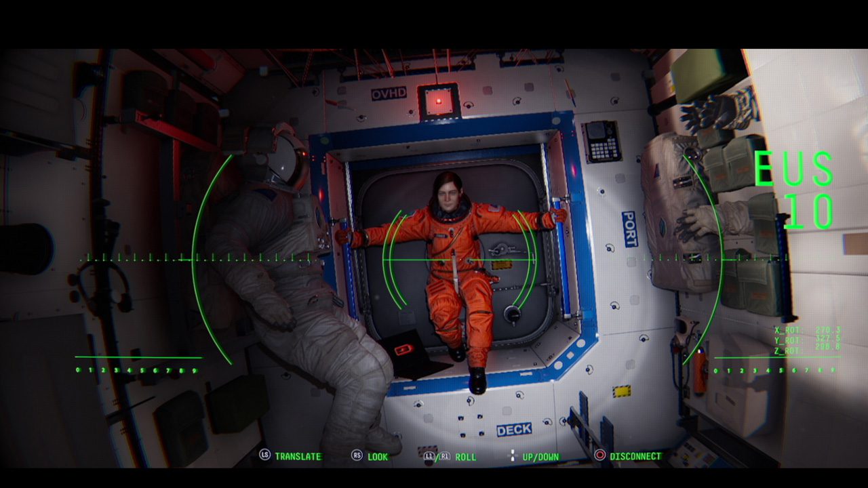Click the UP/DOWN control label
868x488 pixels.
pyautogui.click(x=540, y=457)
